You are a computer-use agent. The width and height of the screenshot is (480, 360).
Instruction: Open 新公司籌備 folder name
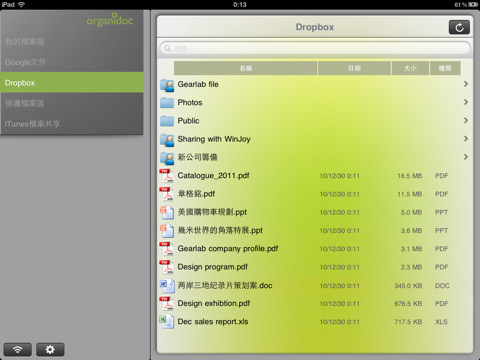click(197, 157)
